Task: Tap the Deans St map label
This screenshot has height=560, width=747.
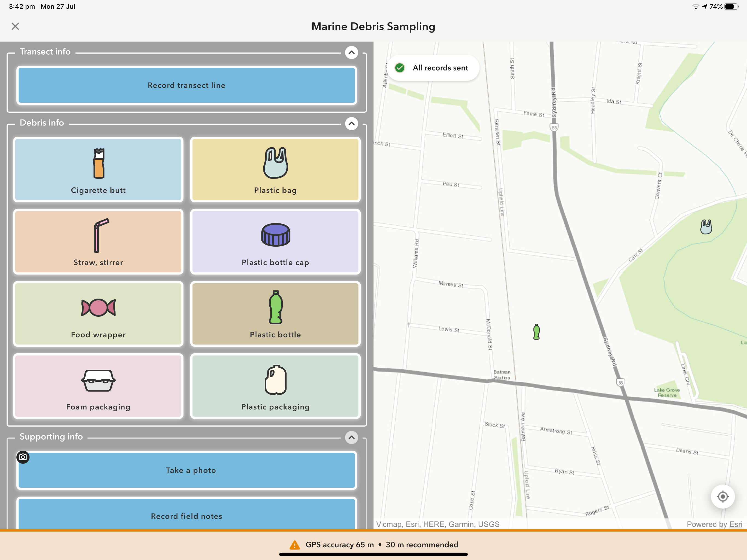Action: [x=687, y=451]
